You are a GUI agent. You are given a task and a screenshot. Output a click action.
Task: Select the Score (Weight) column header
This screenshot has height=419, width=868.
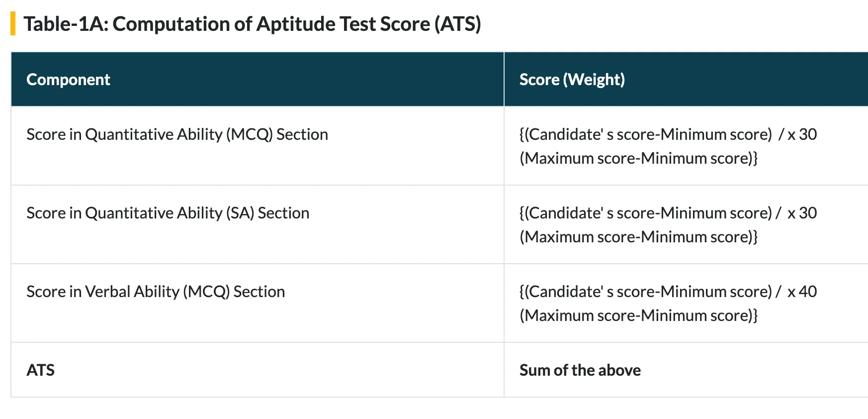point(572,80)
